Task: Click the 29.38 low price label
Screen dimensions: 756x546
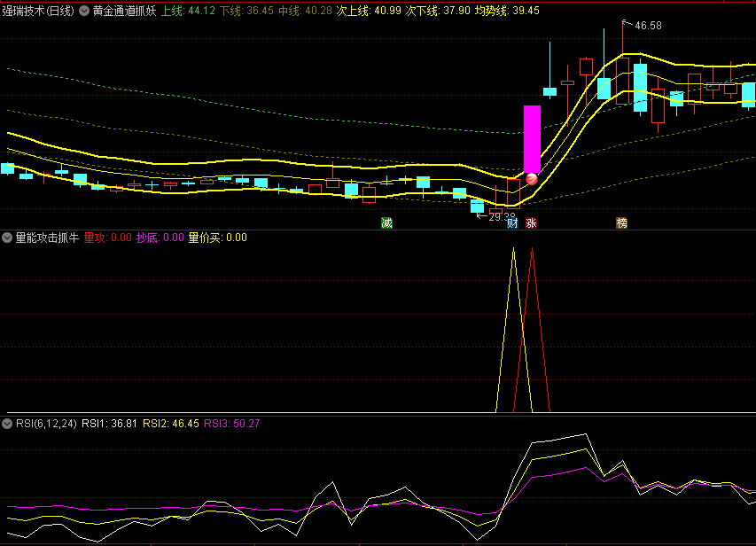Action: pos(503,217)
